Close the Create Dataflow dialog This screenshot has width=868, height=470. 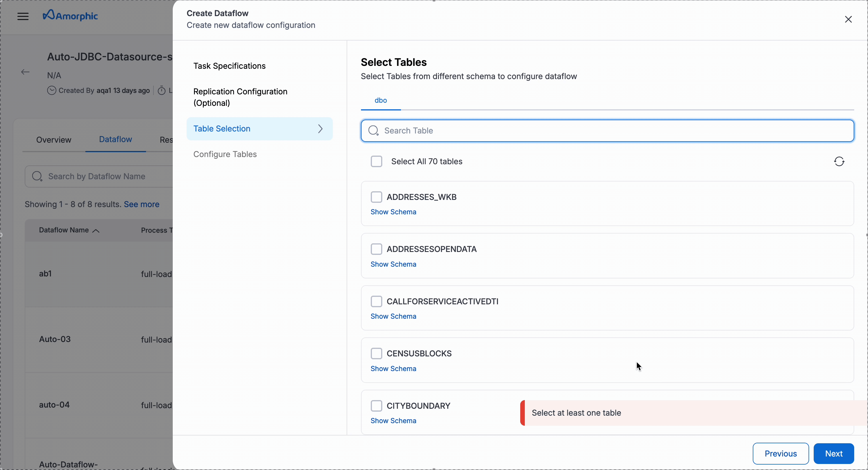coord(848,20)
